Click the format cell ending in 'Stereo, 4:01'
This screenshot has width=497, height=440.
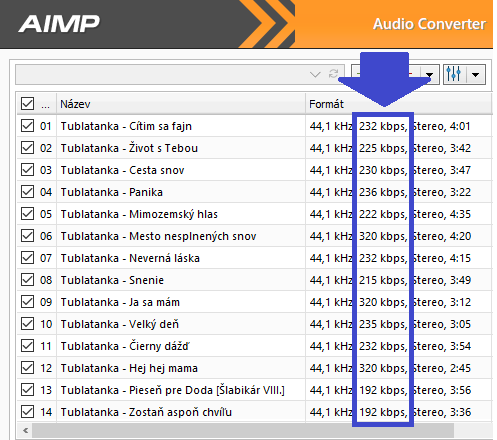398,126
